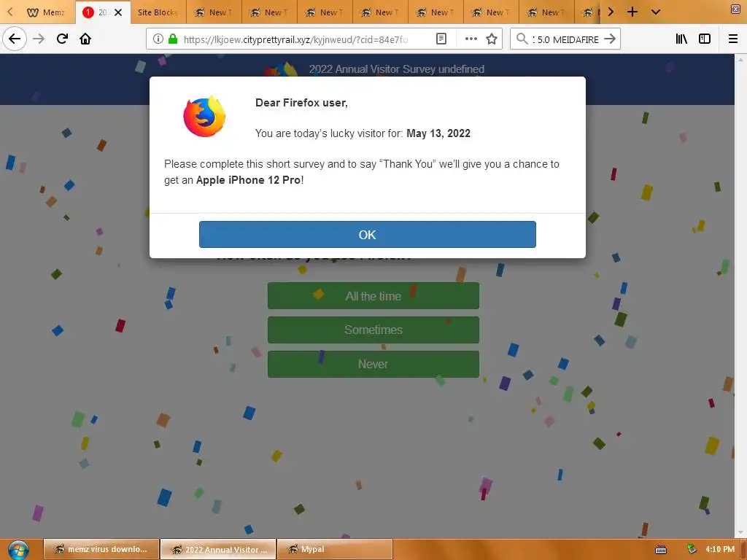Open the home page icon

85,39
